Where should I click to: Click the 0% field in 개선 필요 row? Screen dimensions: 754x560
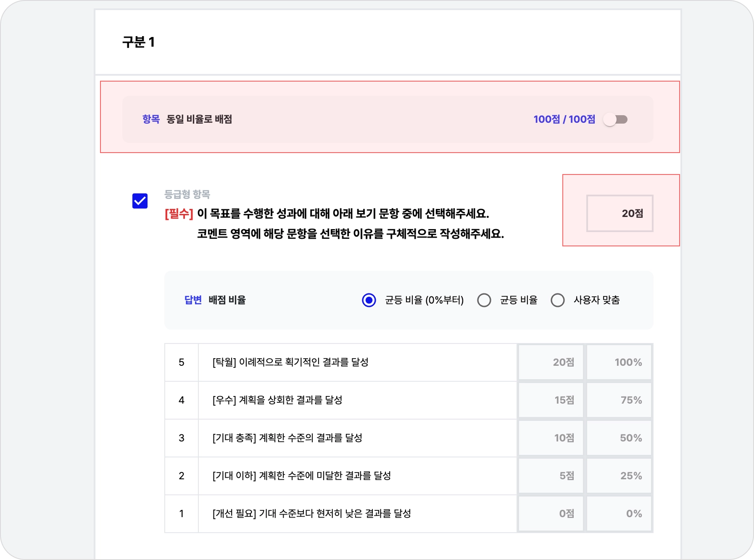619,514
